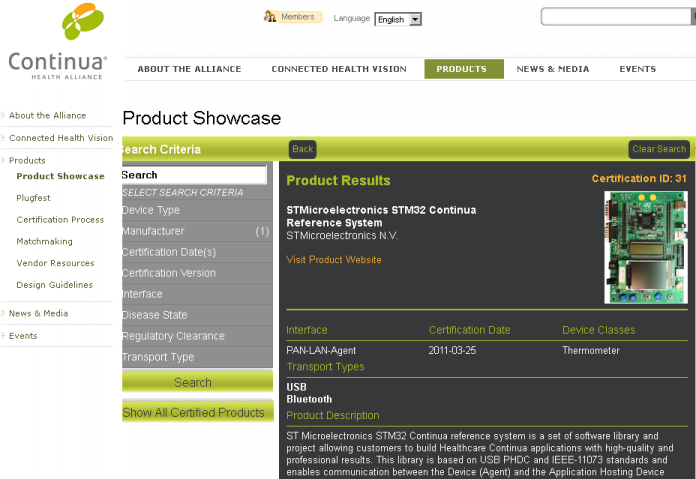Click the STM32 board product thumbnail
This screenshot has width=696, height=479.
646,247
